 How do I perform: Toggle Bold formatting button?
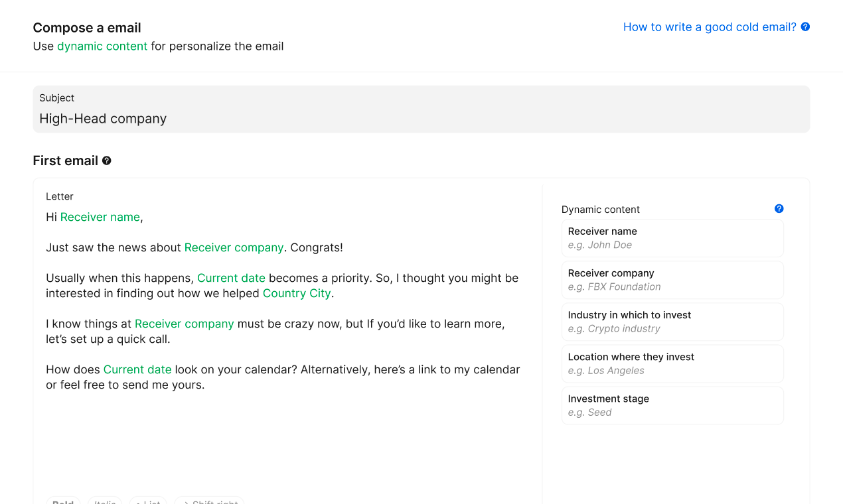point(63,501)
